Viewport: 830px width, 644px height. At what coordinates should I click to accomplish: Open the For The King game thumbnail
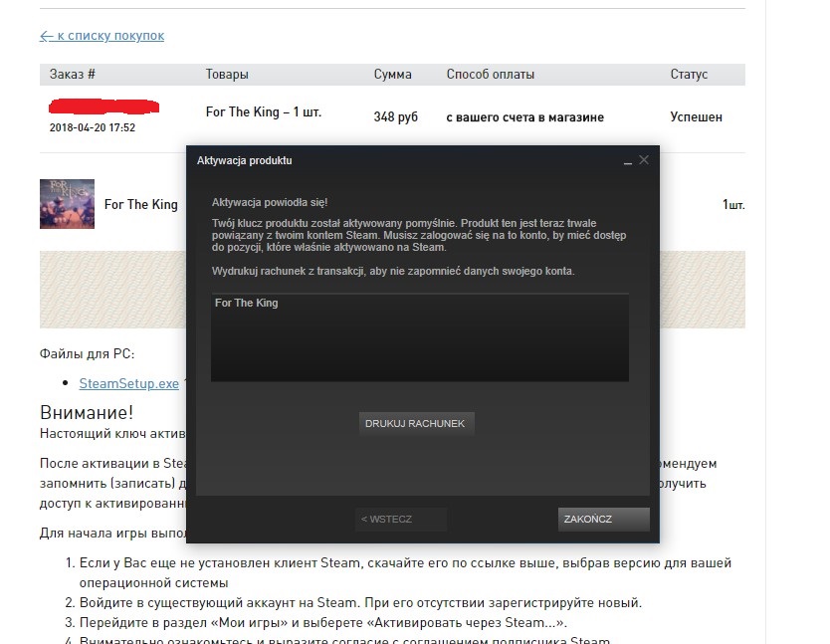(68, 204)
